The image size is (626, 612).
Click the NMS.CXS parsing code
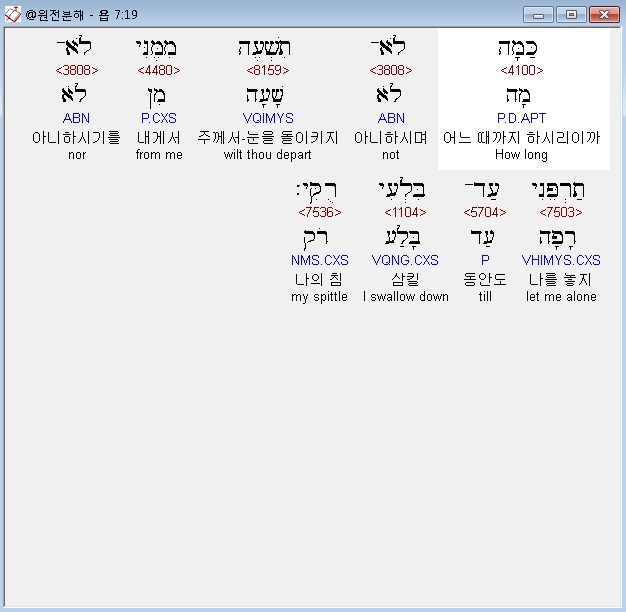pyautogui.click(x=319, y=260)
